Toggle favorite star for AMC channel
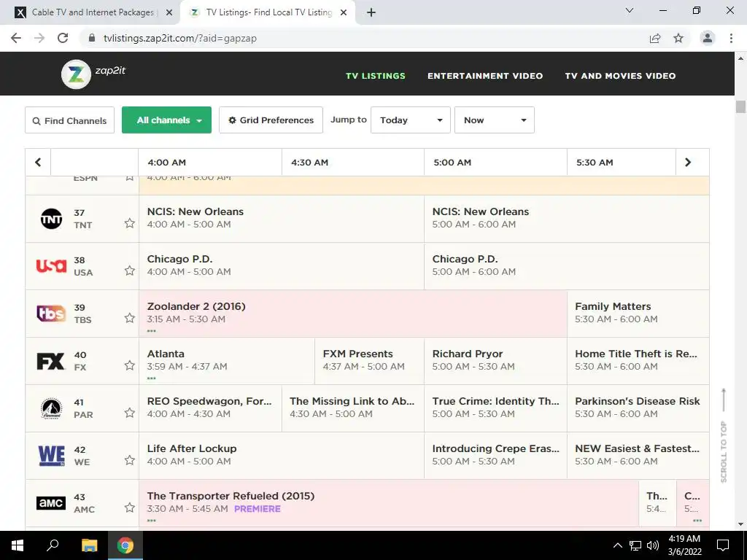This screenshot has height=560, width=747. pos(130,507)
